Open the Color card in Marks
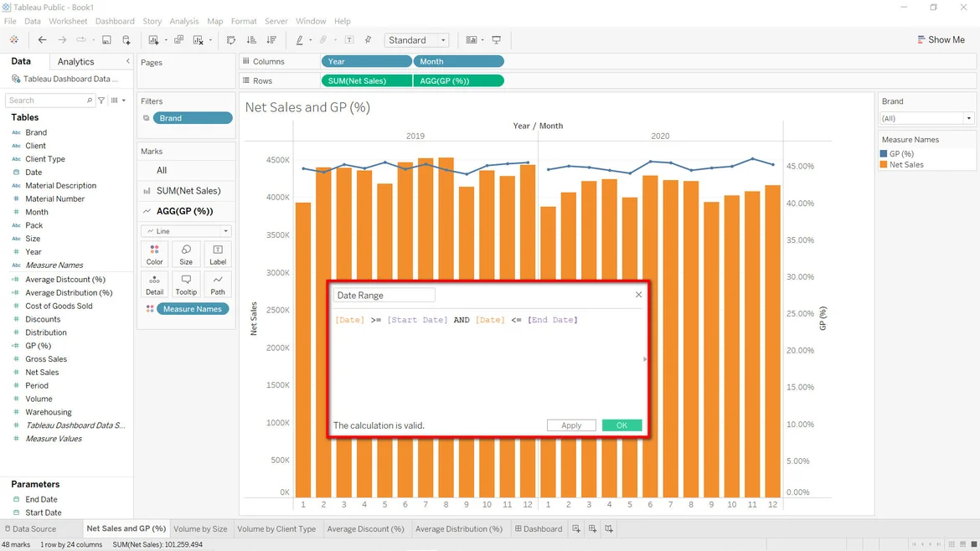 point(154,254)
